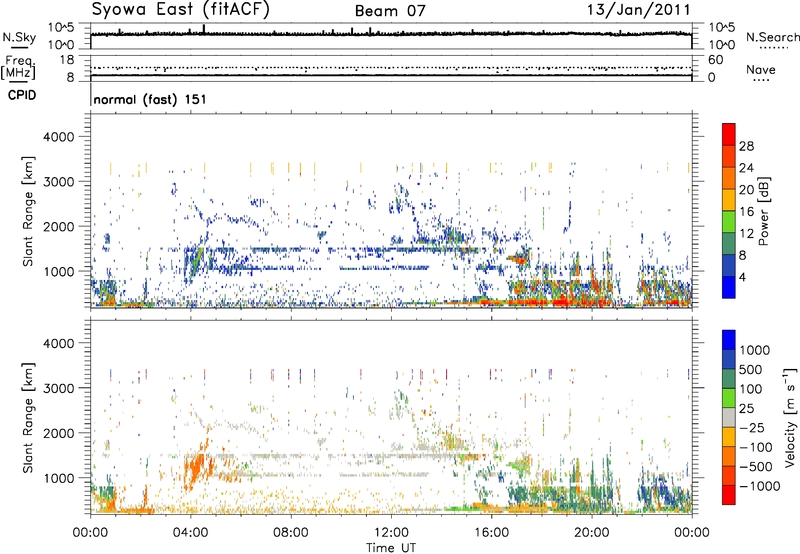Click the '18' tick on the frequency axis
Image resolution: width=800 pixels, height=554 pixels.
click(x=67, y=60)
